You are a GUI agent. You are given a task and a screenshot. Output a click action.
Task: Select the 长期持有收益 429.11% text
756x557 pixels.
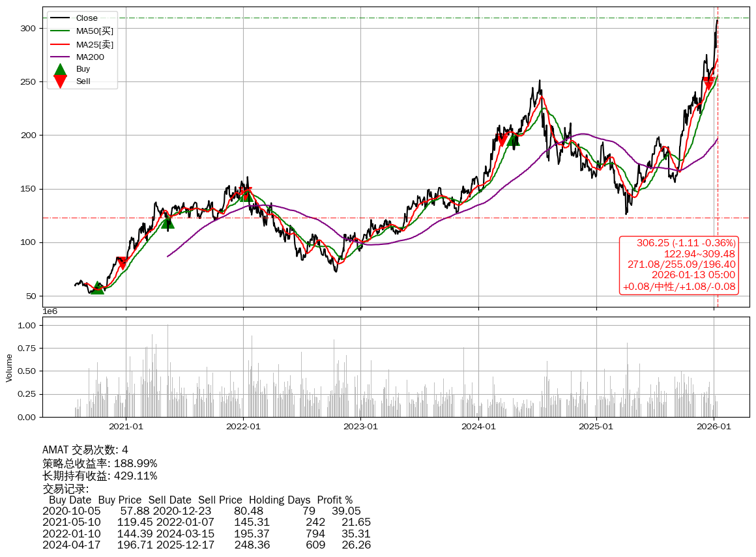[100, 476]
